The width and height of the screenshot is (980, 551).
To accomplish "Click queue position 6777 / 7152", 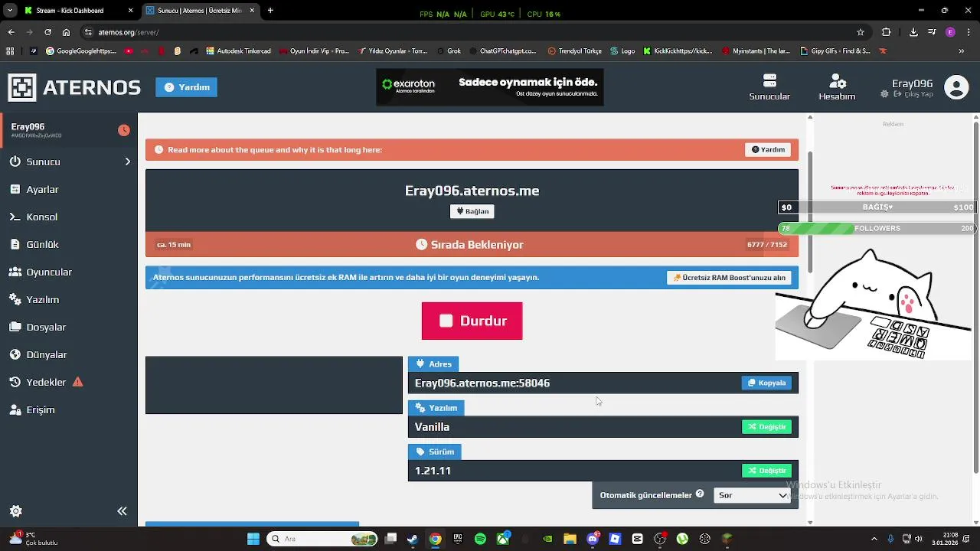I will (767, 245).
